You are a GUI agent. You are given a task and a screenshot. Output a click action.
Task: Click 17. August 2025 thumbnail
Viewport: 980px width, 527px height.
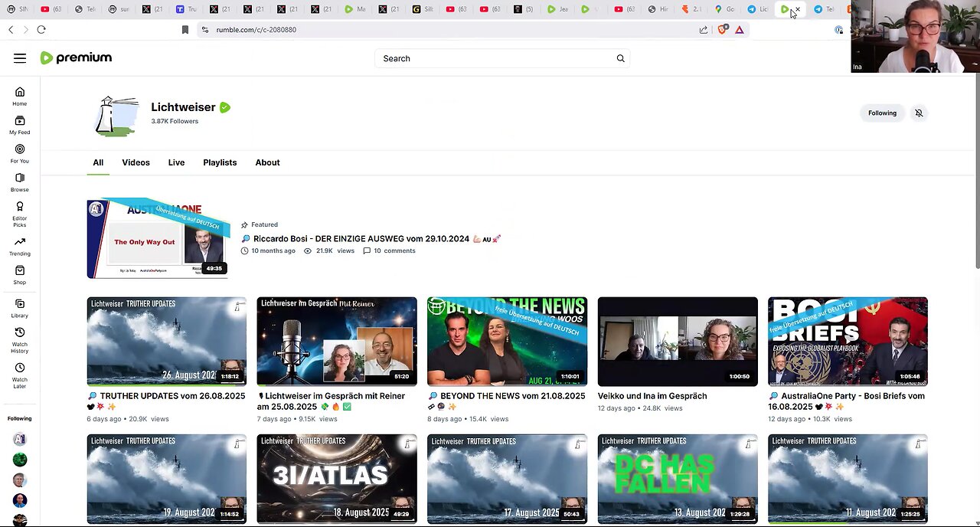pyautogui.click(x=508, y=479)
